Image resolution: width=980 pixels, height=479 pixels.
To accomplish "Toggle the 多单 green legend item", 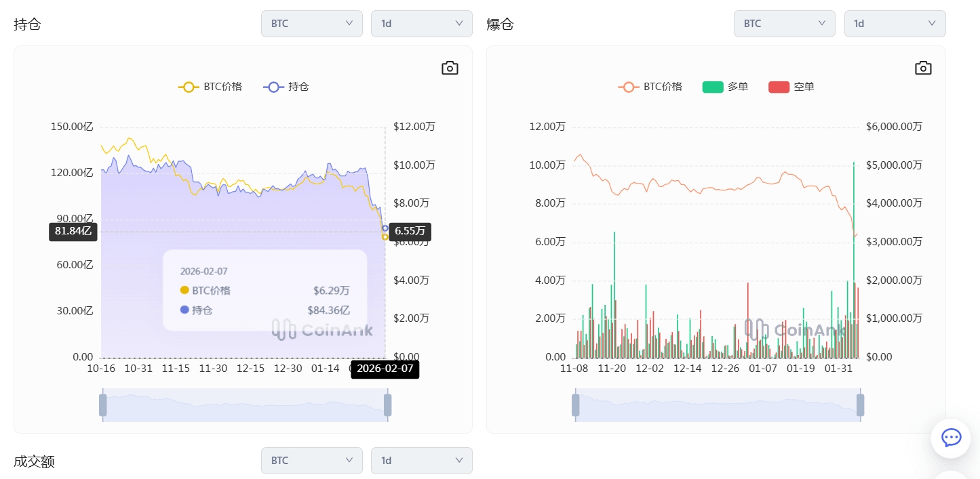I will 725,87.
